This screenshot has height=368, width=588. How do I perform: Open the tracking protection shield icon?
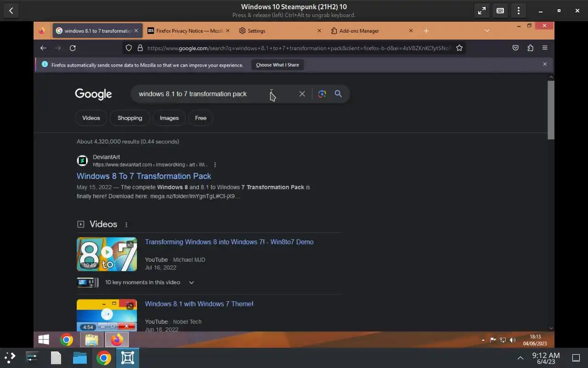[x=129, y=48]
